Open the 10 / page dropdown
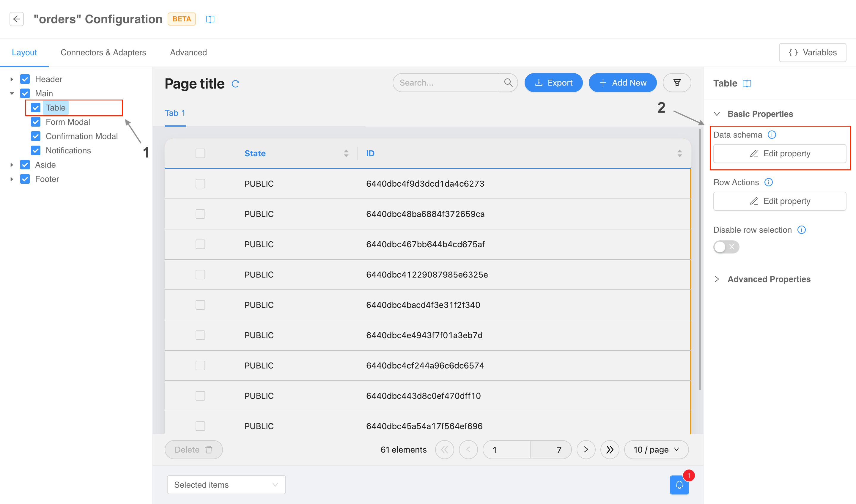856x504 pixels. (656, 450)
